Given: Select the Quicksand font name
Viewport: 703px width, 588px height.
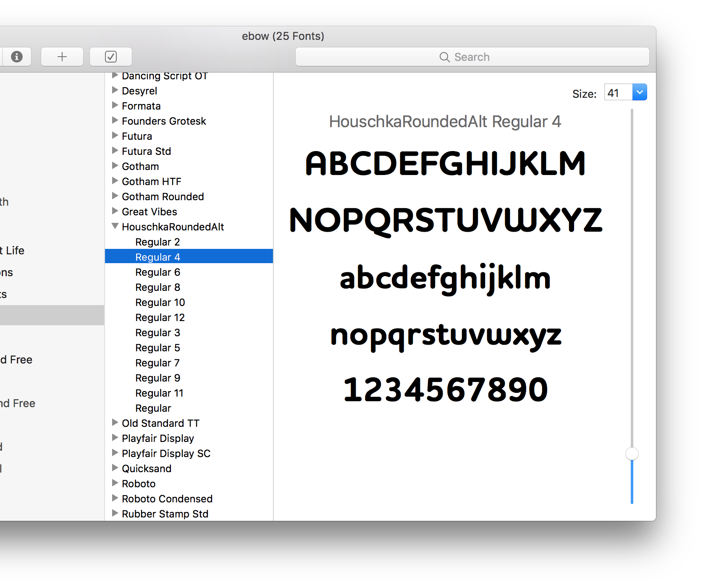Looking at the screenshot, I should coord(147,469).
